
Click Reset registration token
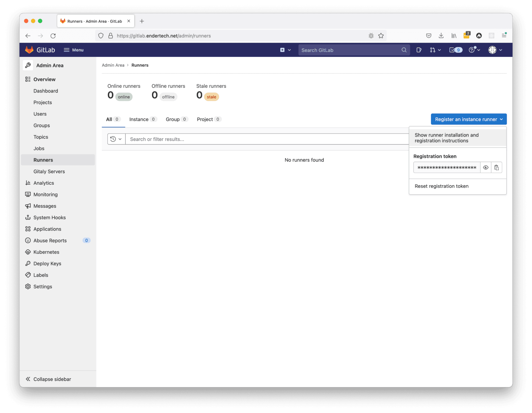(x=441, y=186)
